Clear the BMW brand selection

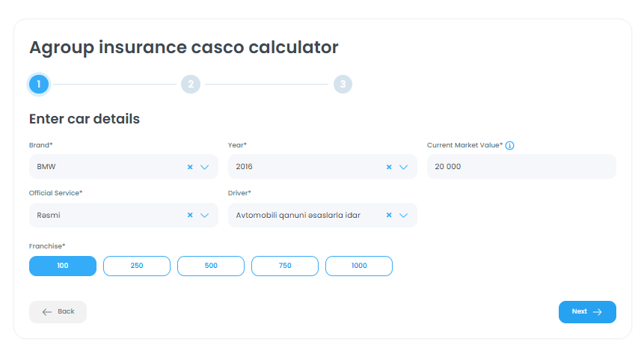190,167
